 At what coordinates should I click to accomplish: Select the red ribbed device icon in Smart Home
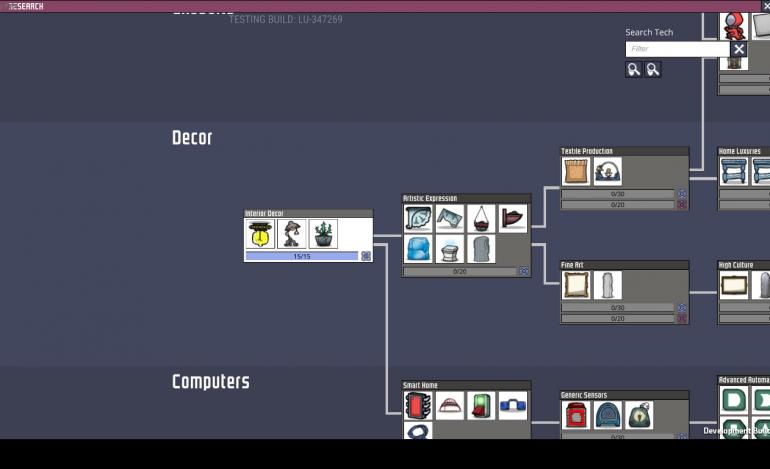[418, 406]
